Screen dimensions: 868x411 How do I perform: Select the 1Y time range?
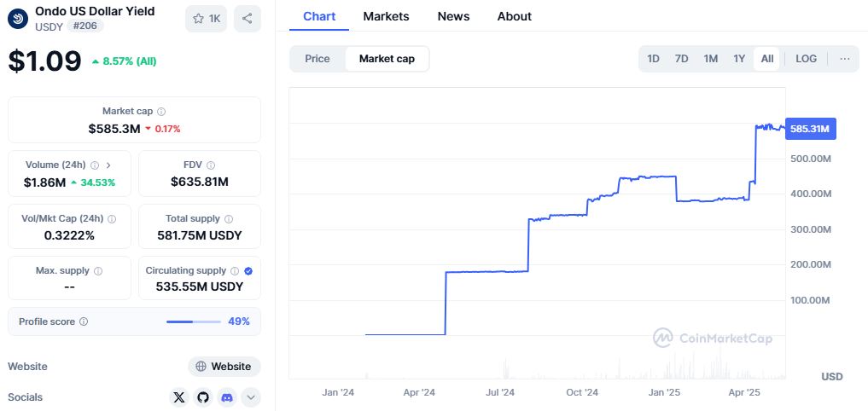[x=739, y=59]
